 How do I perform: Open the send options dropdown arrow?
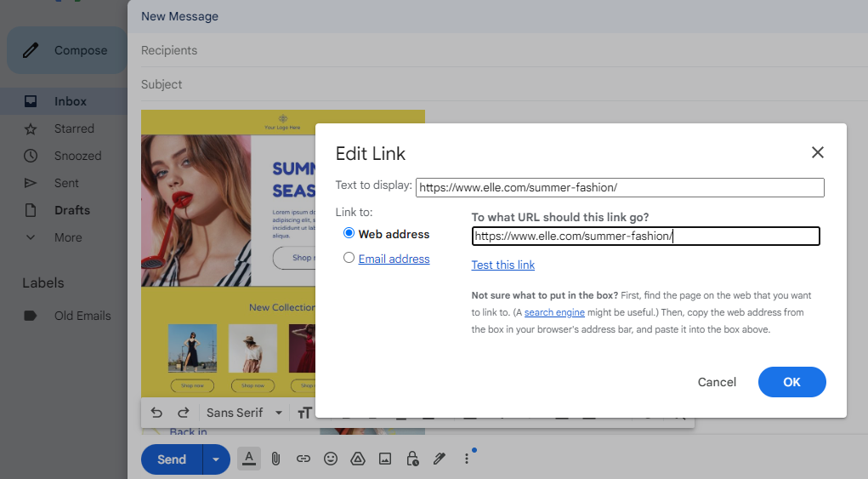click(x=217, y=459)
